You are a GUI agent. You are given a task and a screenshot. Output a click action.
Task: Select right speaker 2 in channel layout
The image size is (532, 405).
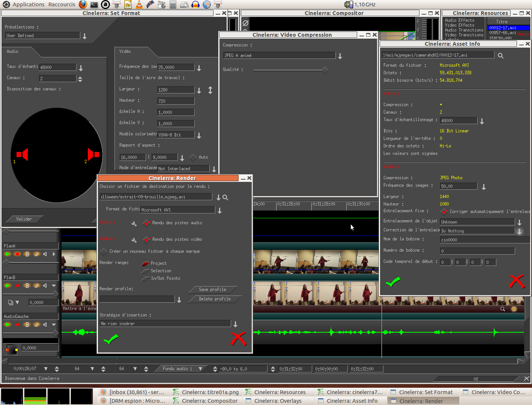(93, 154)
